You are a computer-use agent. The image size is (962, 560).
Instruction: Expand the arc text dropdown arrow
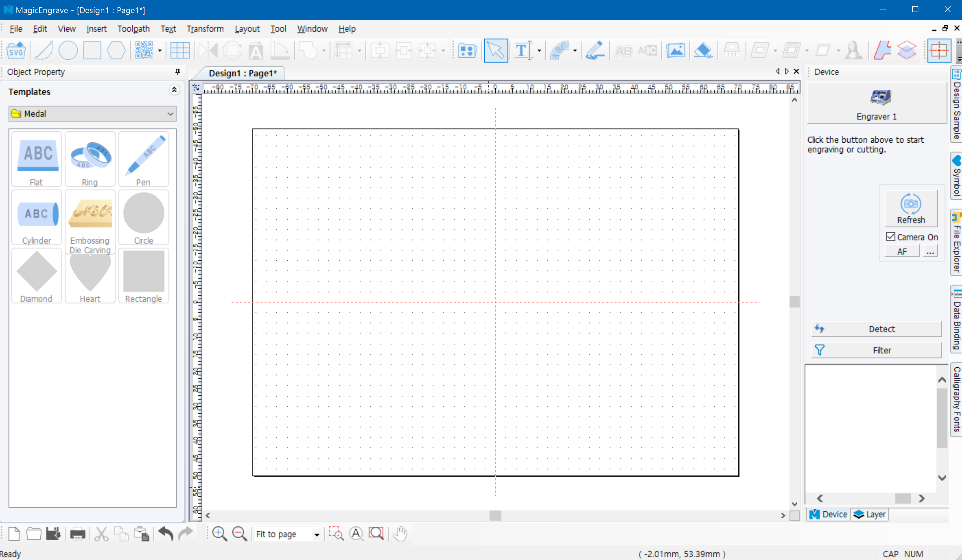(575, 50)
